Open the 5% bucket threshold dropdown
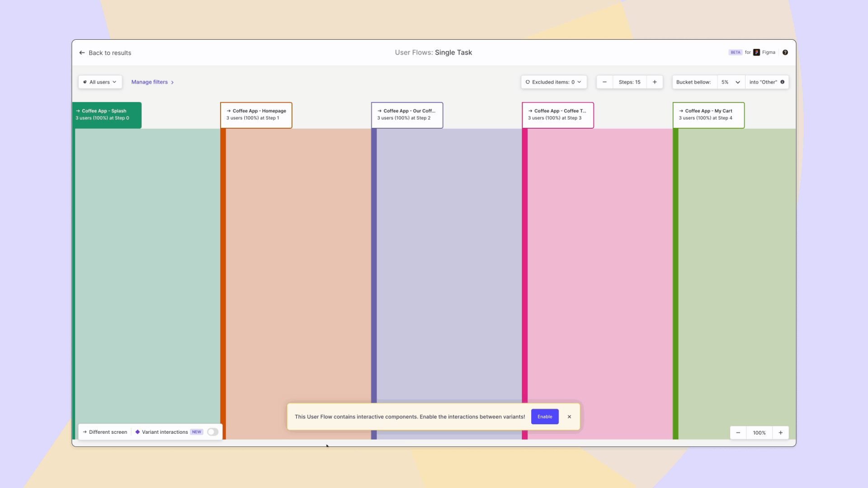The width and height of the screenshot is (868, 488). pos(731,82)
